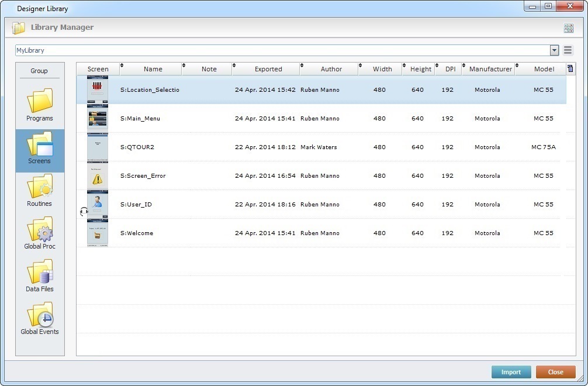This screenshot has height=386, width=588.
Task: Click the Import button
Action: tap(511, 372)
